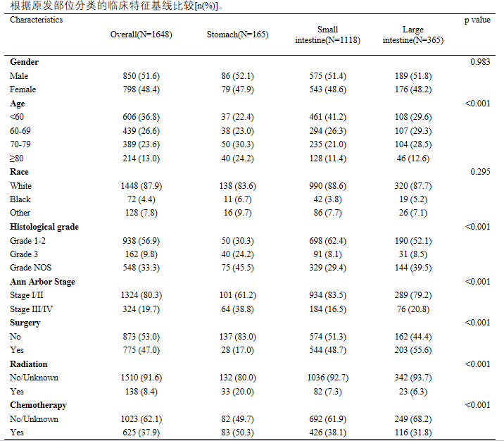Select the Characteristics column header
The height and width of the screenshot is (441, 504).
click(36, 20)
